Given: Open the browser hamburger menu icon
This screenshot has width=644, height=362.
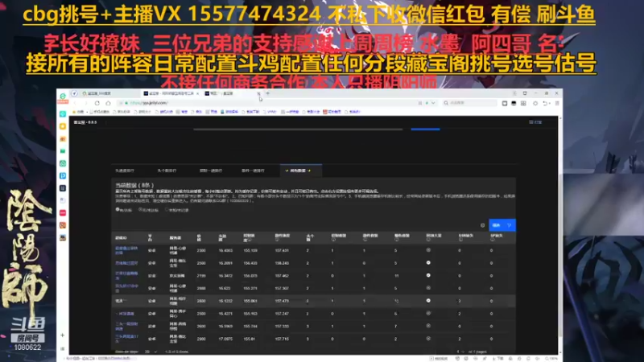Looking at the screenshot, I should point(557,104).
